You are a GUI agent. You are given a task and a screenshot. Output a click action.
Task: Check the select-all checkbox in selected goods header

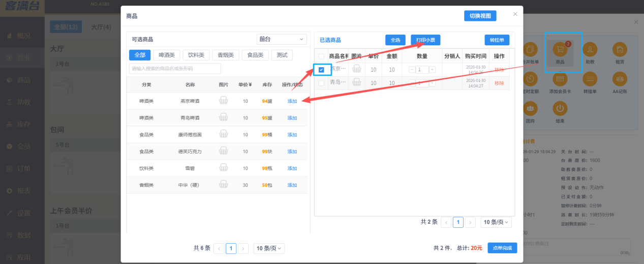[x=321, y=56]
